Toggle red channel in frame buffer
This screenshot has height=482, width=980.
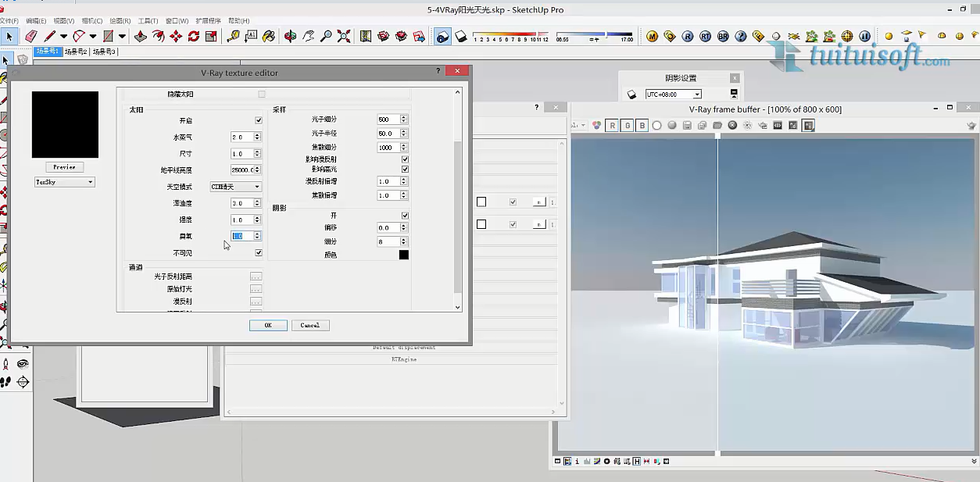pyautogui.click(x=612, y=125)
